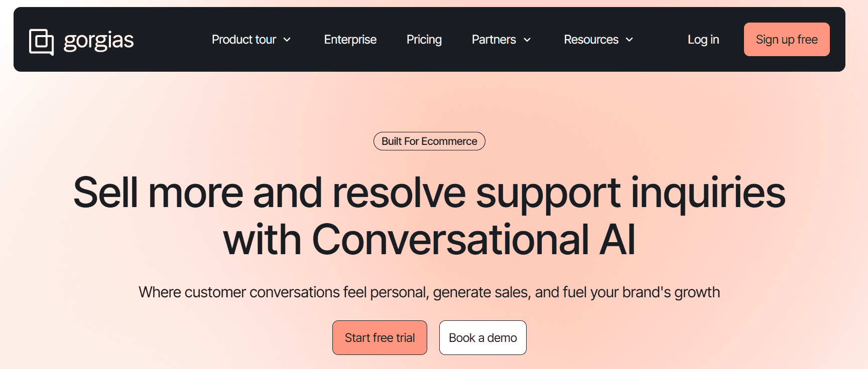
Task: Open Product tour from the navigation
Action: [x=244, y=40]
